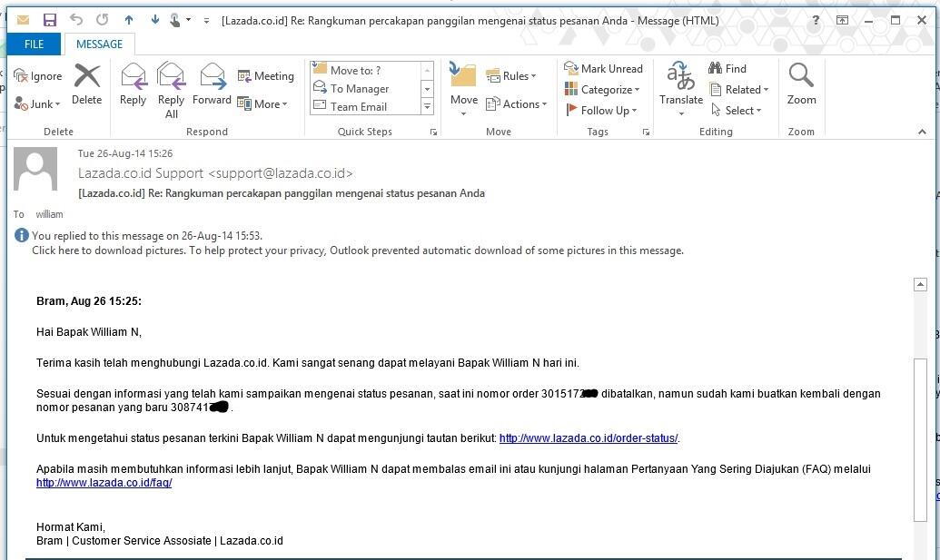Image resolution: width=940 pixels, height=560 pixels.
Task: Click the Find binoculars button
Action: coord(727,69)
